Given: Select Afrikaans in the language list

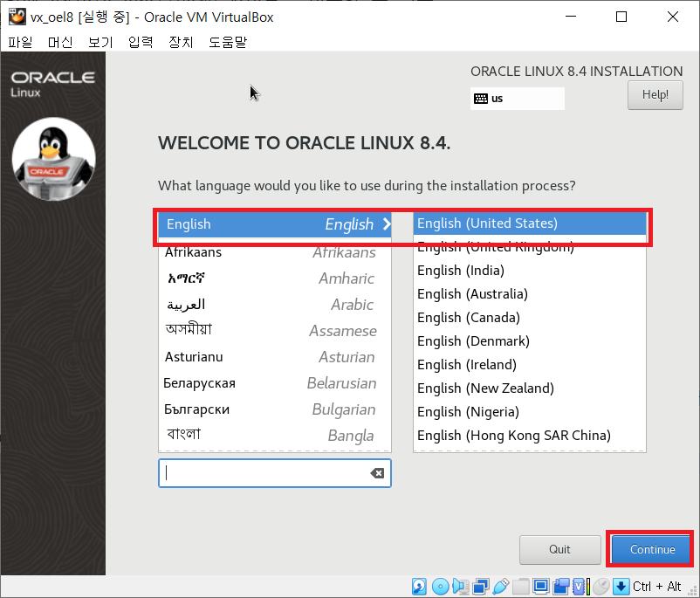Looking at the screenshot, I should (x=275, y=252).
